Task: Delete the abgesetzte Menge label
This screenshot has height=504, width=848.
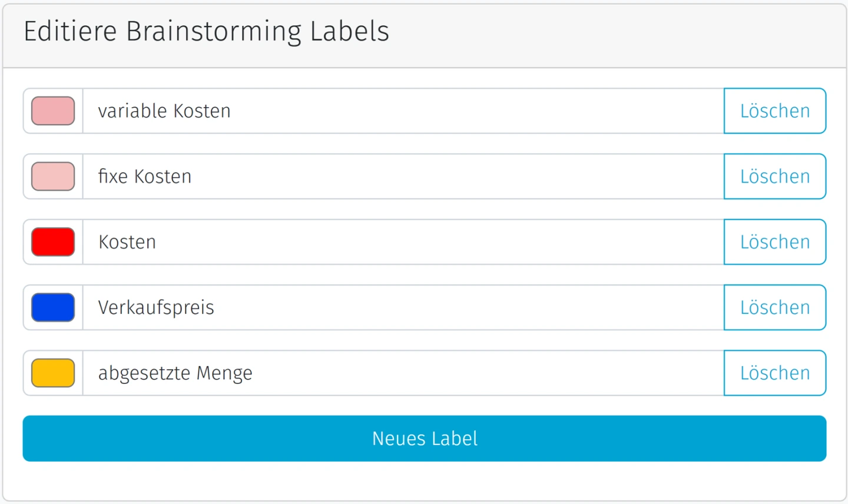Action: pos(774,373)
